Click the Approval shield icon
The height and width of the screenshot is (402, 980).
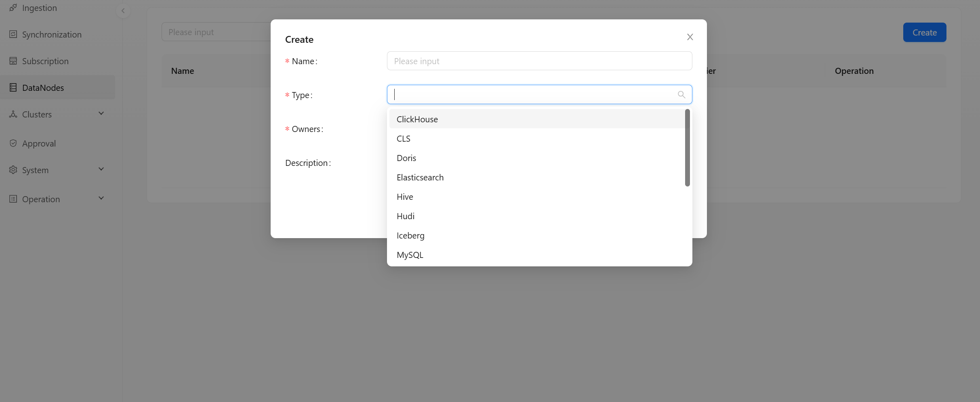(x=13, y=143)
